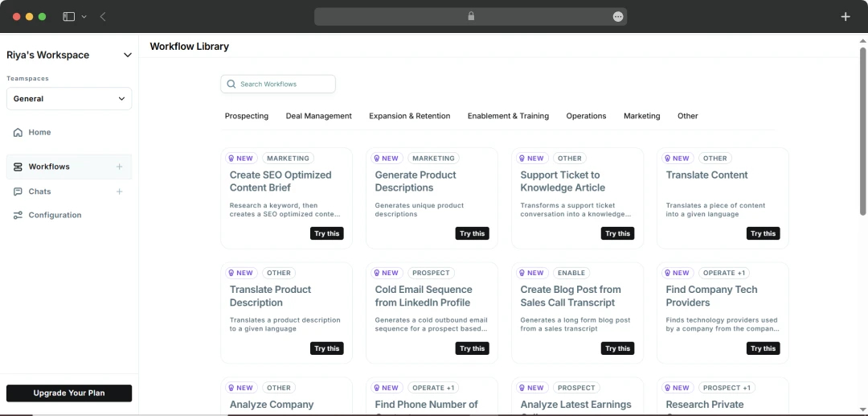Filter by Enablement & Training tab
The image size is (868, 416).
tap(508, 116)
